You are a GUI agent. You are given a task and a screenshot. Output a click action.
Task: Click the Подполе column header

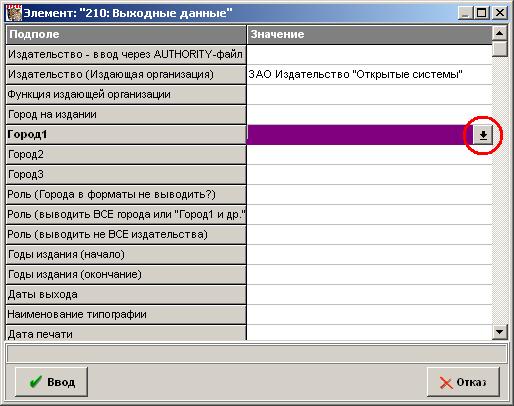pos(126,35)
